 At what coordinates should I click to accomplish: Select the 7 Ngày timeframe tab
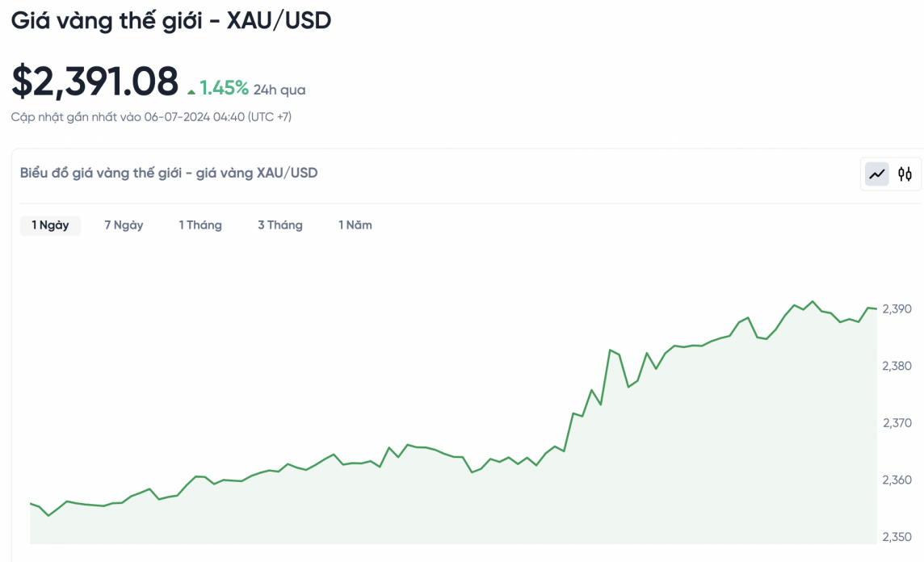click(x=124, y=225)
